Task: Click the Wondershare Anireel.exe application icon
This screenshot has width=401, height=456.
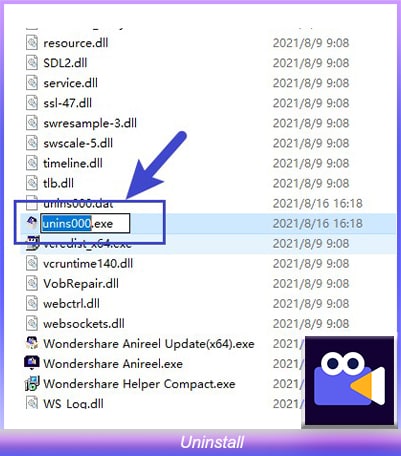Action: [x=32, y=363]
